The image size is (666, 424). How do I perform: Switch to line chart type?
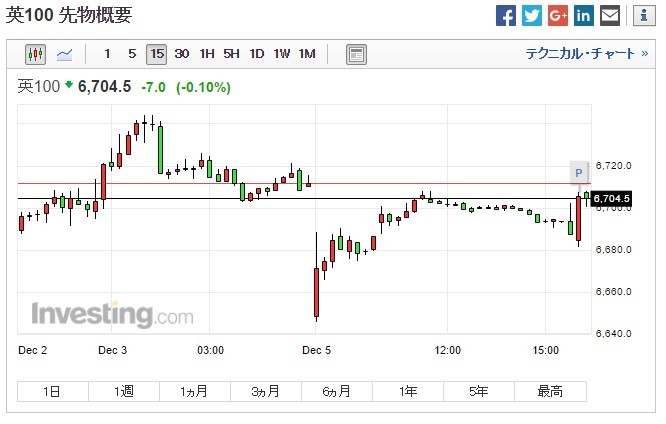[65, 54]
